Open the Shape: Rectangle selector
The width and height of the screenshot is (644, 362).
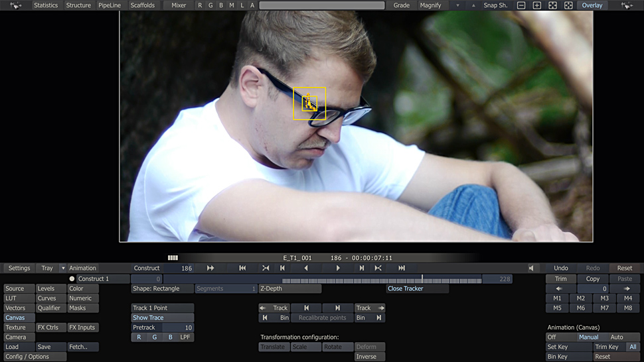[162, 288]
